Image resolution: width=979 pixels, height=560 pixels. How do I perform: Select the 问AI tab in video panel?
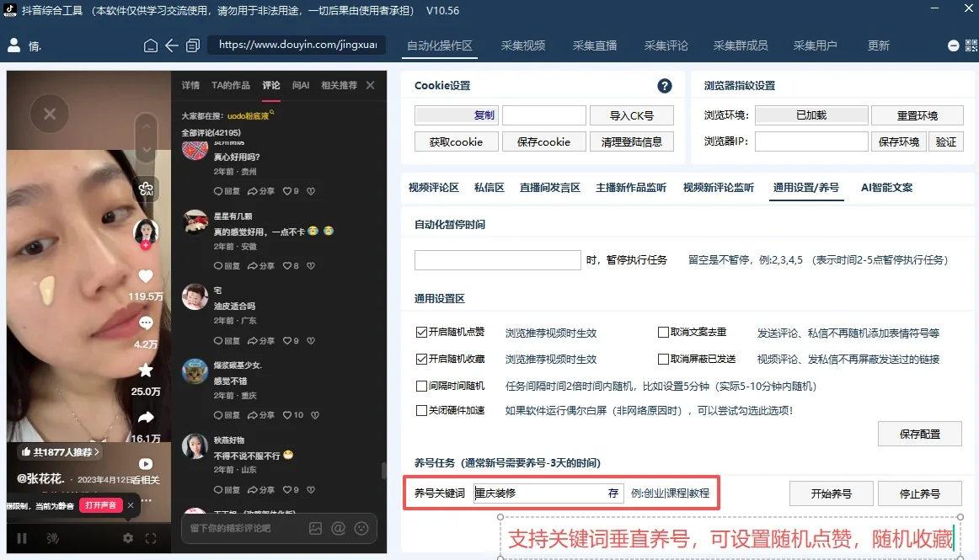click(300, 86)
